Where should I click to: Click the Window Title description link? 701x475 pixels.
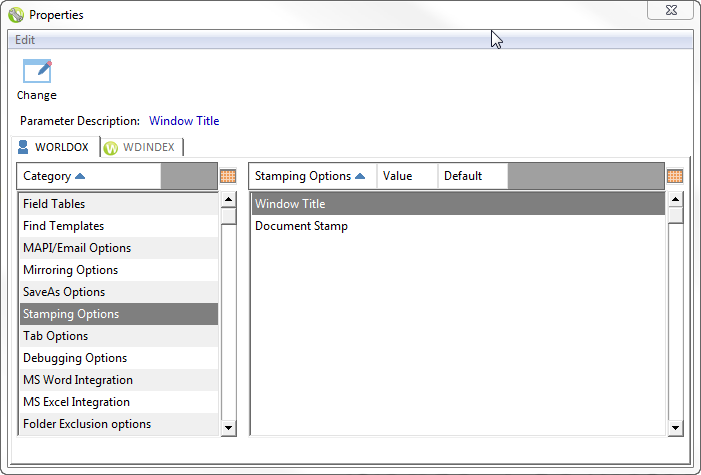(x=184, y=121)
